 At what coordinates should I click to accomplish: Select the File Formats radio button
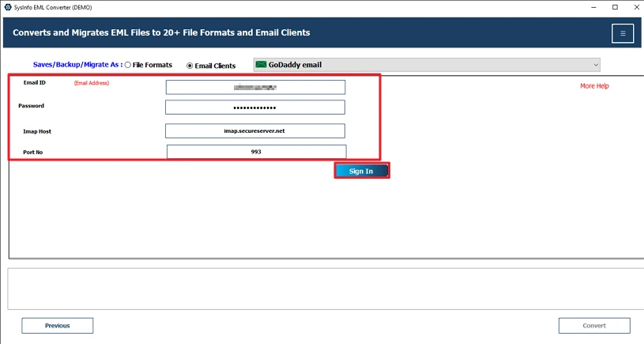tap(128, 65)
